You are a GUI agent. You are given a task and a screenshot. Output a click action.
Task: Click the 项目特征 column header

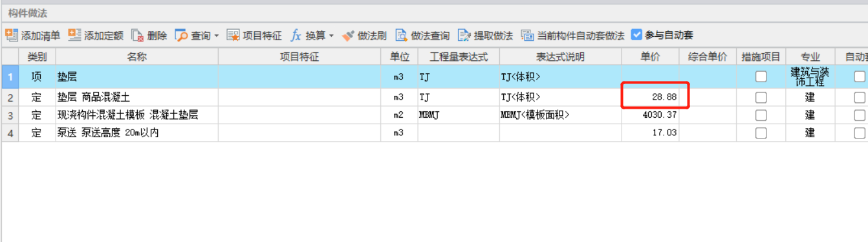299,57
